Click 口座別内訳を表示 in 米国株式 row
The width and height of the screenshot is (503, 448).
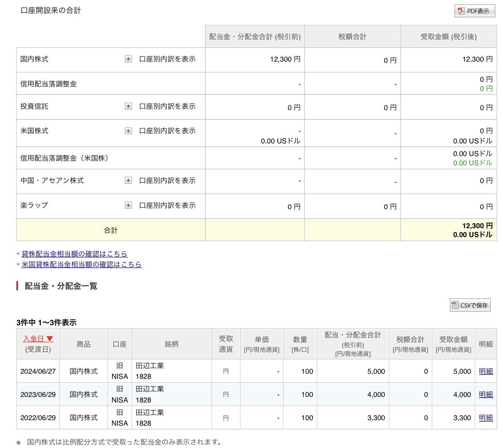tap(167, 131)
